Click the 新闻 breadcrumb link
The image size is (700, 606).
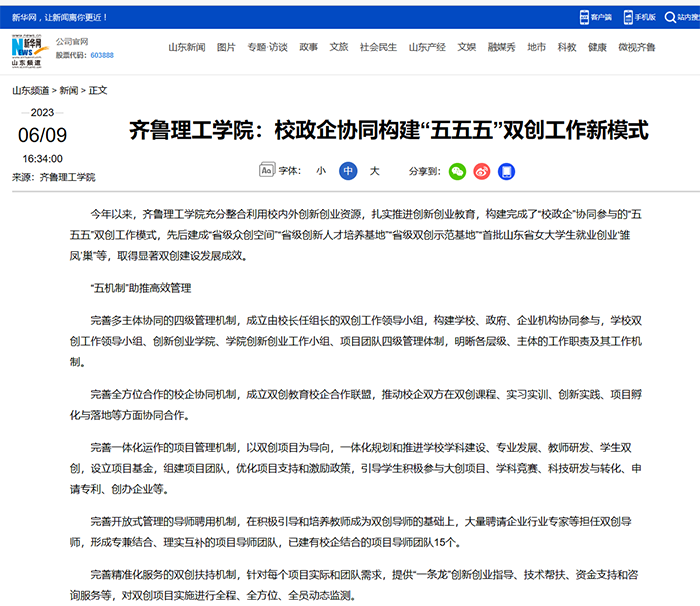(x=68, y=90)
